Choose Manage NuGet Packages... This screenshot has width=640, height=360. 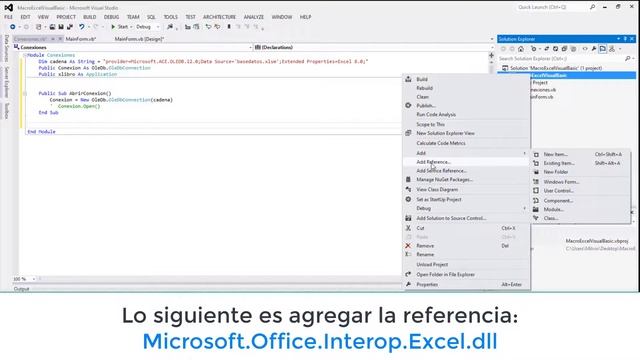pos(467,180)
